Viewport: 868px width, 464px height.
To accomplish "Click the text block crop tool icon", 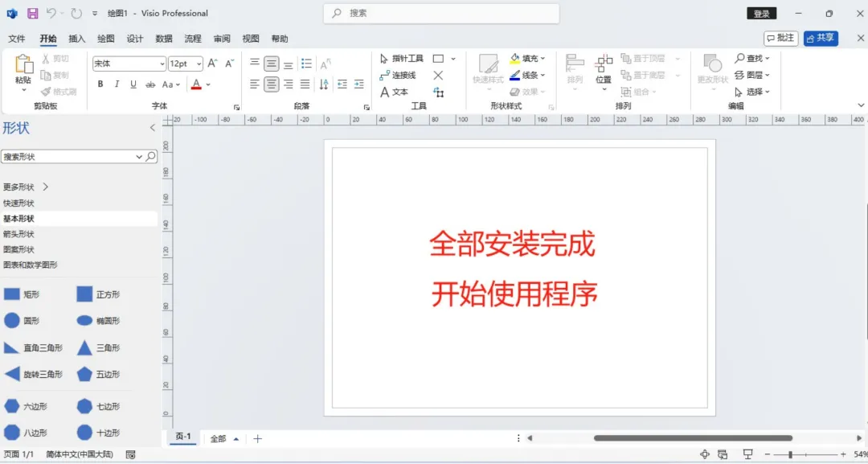I will pyautogui.click(x=439, y=92).
